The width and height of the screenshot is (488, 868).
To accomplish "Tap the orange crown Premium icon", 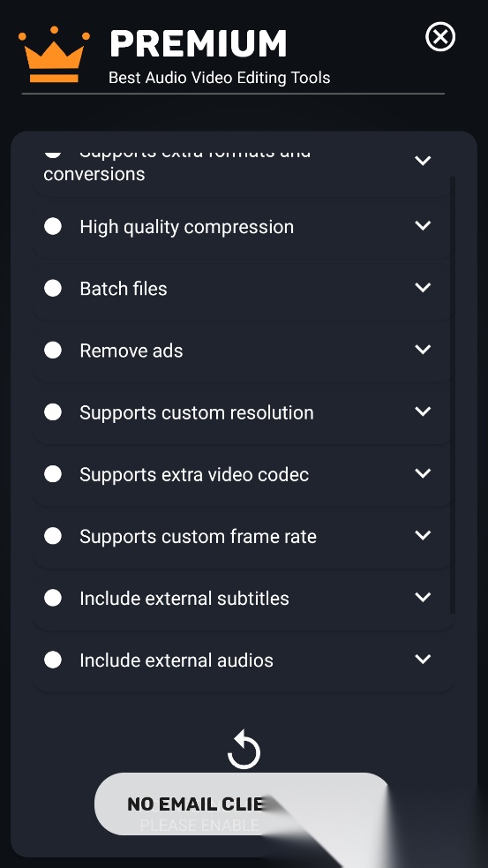I will pos(54,54).
